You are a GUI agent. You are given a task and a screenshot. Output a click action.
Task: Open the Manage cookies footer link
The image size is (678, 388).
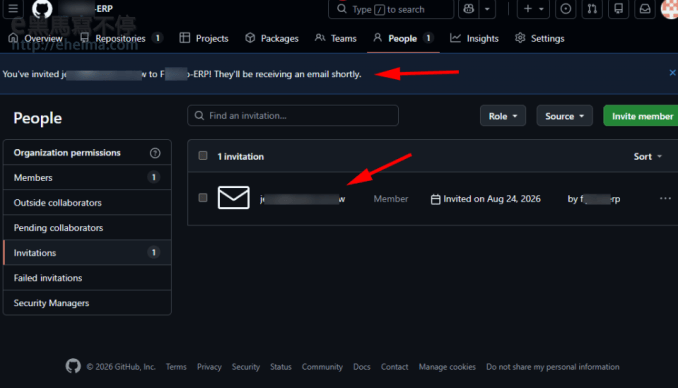click(447, 367)
